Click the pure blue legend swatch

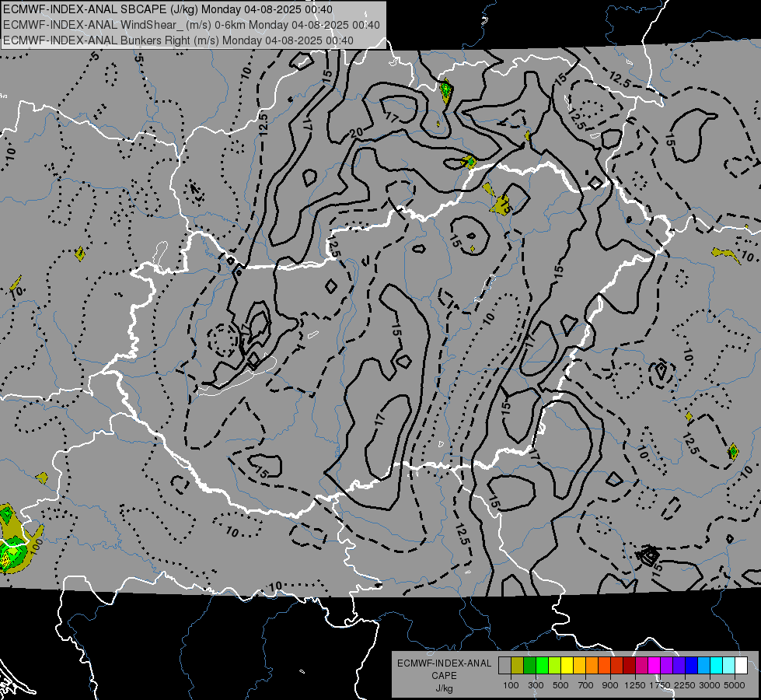coord(692,666)
